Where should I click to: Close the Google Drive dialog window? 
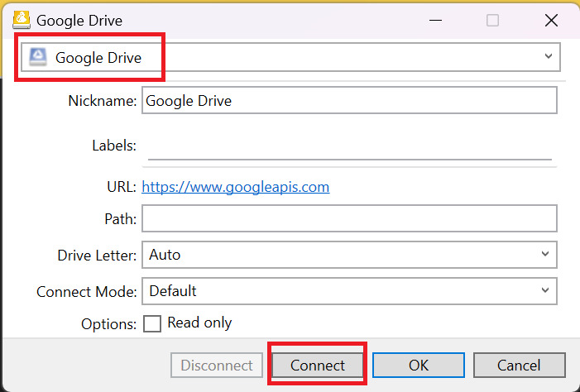pyautogui.click(x=551, y=21)
